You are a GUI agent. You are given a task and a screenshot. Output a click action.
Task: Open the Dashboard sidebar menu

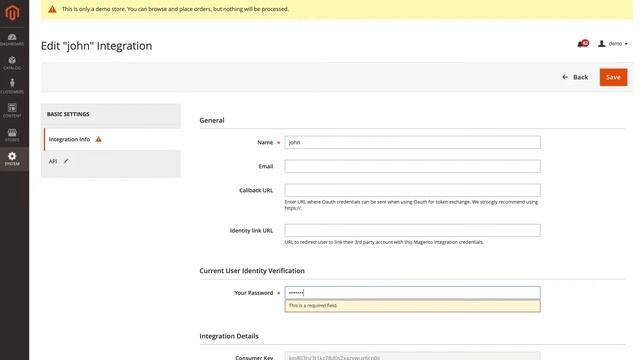(12, 40)
